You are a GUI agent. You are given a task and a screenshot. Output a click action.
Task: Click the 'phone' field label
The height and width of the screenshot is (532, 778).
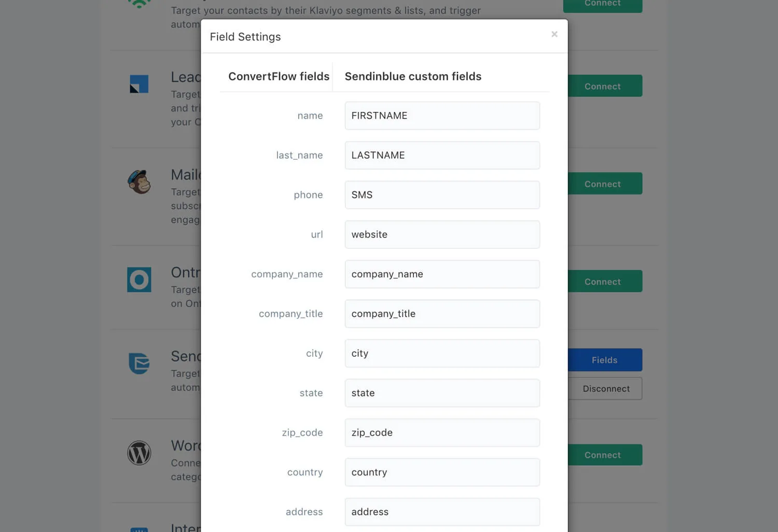(308, 195)
